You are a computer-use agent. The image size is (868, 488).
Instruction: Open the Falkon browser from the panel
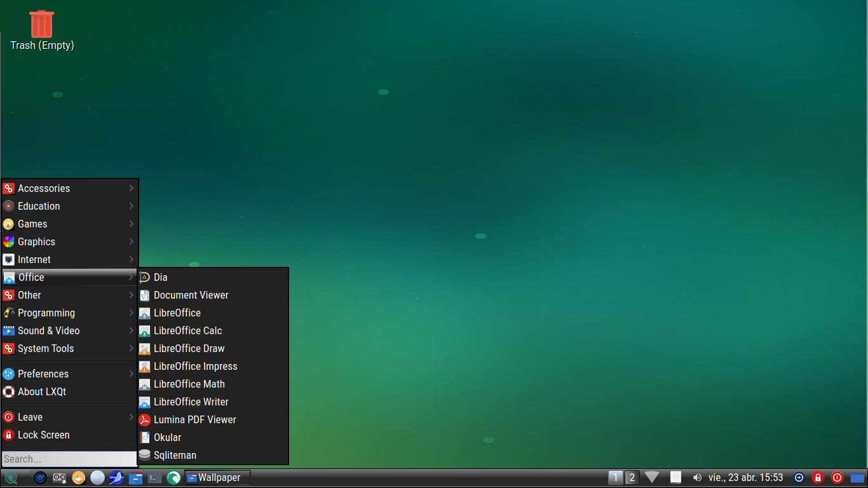[x=173, y=478]
